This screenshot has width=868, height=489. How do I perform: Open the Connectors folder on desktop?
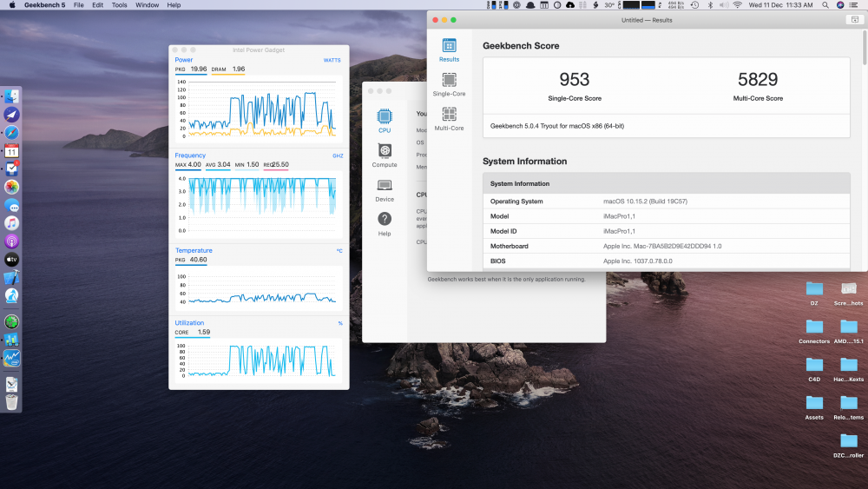814,332
